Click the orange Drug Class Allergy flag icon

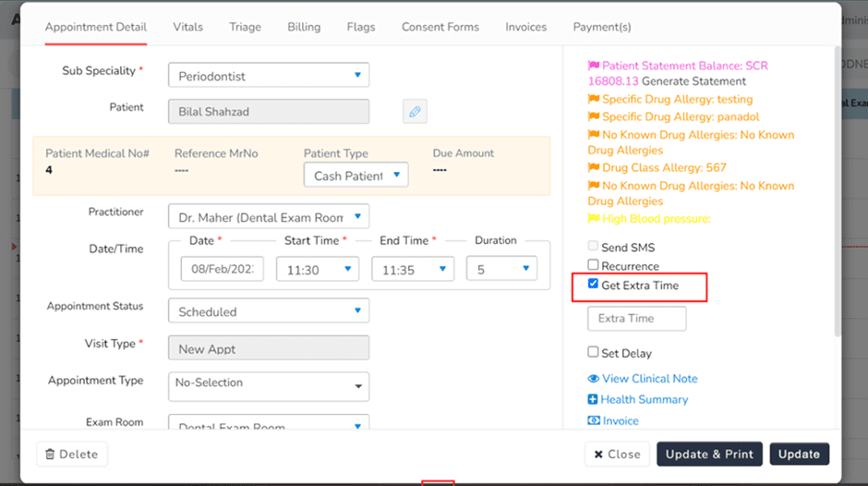pyautogui.click(x=594, y=167)
